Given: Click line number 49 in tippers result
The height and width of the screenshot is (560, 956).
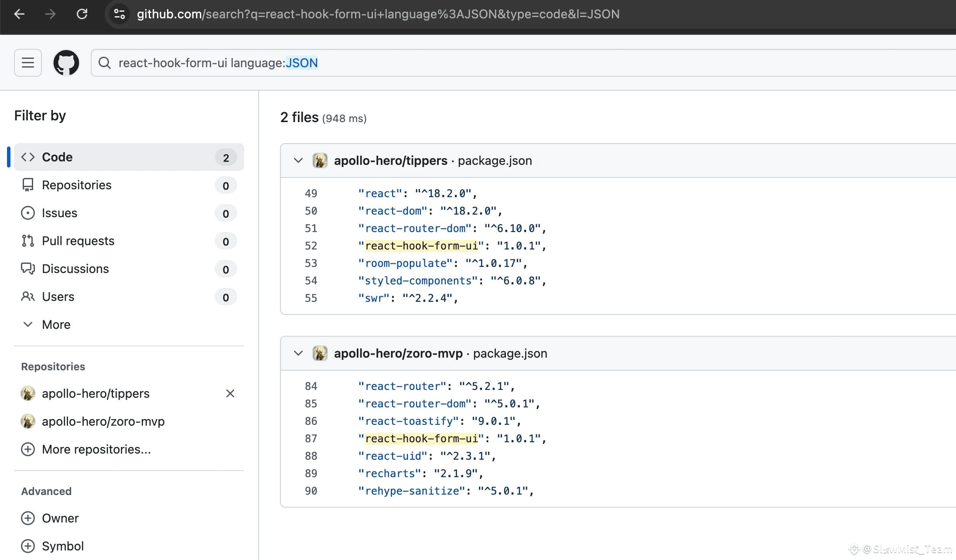Looking at the screenshot, I should point(311,194).
